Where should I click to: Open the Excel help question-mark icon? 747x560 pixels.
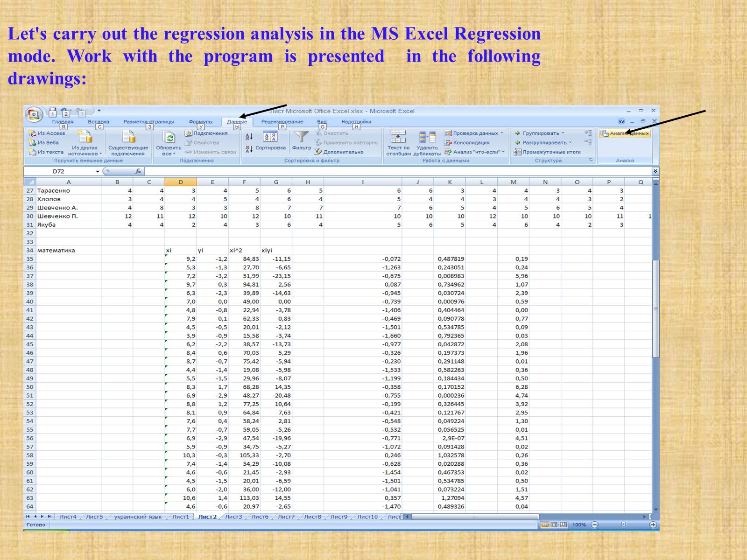(621, 121)
